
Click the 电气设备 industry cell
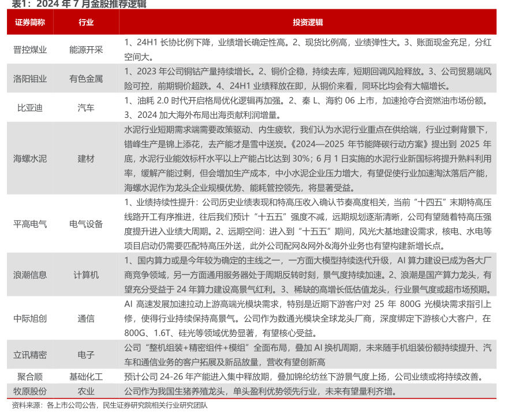click(85, 224)
